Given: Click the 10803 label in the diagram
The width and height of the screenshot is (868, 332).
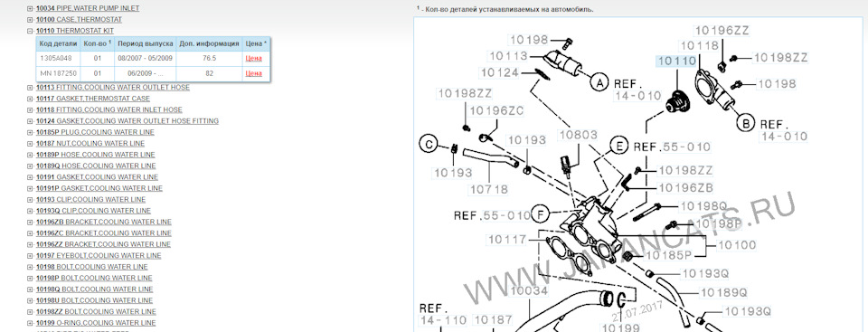Looking at the screenshot, I should (578, 135).
